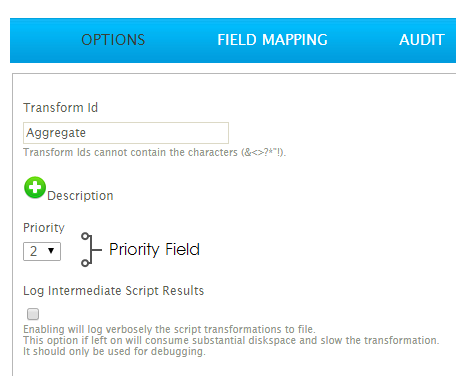Go to the AUDIT tab

pos(422,40)
